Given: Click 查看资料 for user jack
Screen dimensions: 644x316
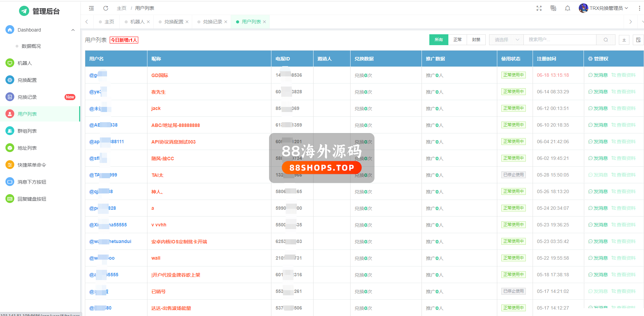Looking at the screenshot, I should coord(624,108).
